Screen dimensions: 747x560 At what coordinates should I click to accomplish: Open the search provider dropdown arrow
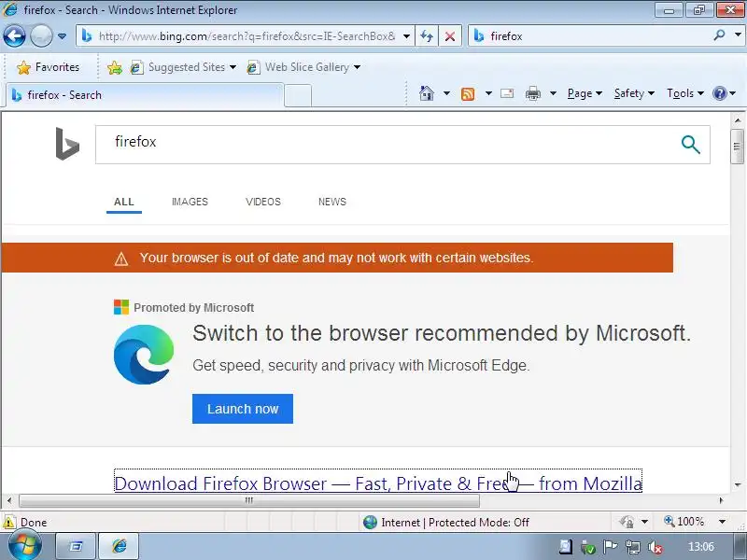tap(738, 35)
